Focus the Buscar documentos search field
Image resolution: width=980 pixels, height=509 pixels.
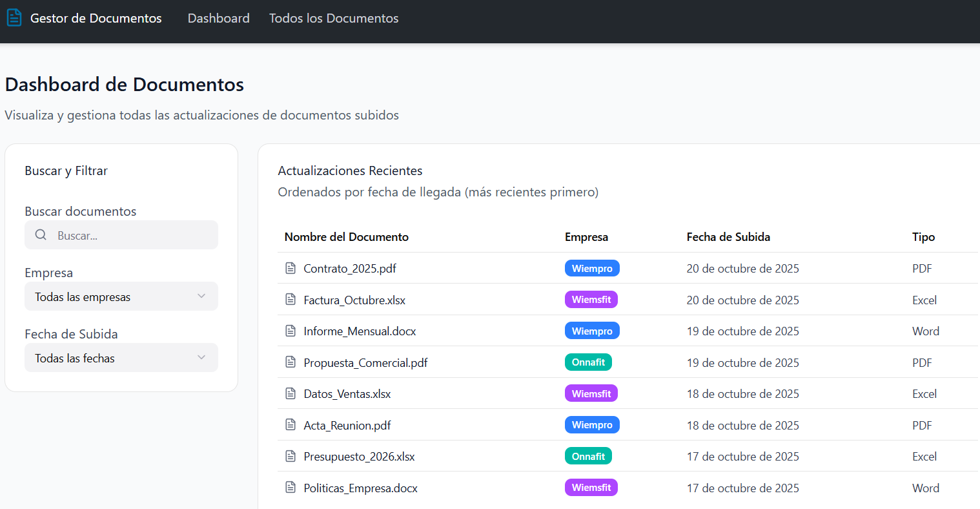coord(132,235)
